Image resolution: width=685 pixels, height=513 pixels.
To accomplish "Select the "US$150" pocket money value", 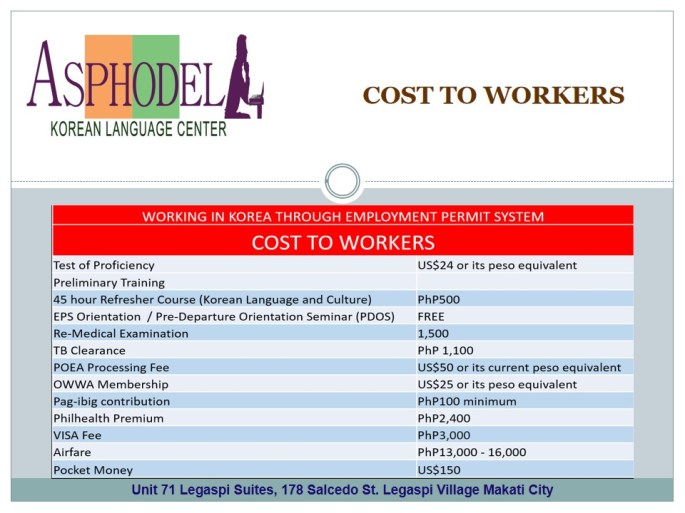I will [438, 469].
